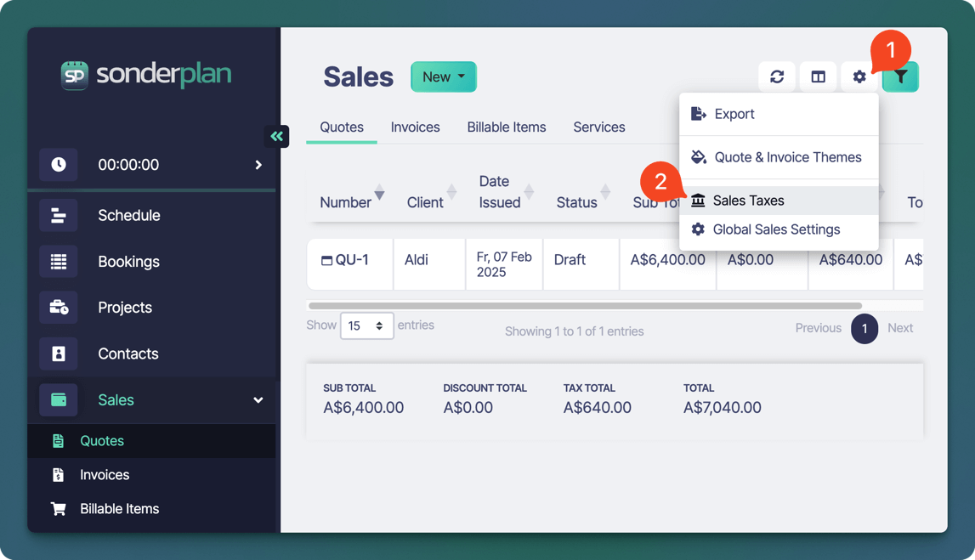Switch to the Invoices tab
Screen dimensions: 975x560
416,127
